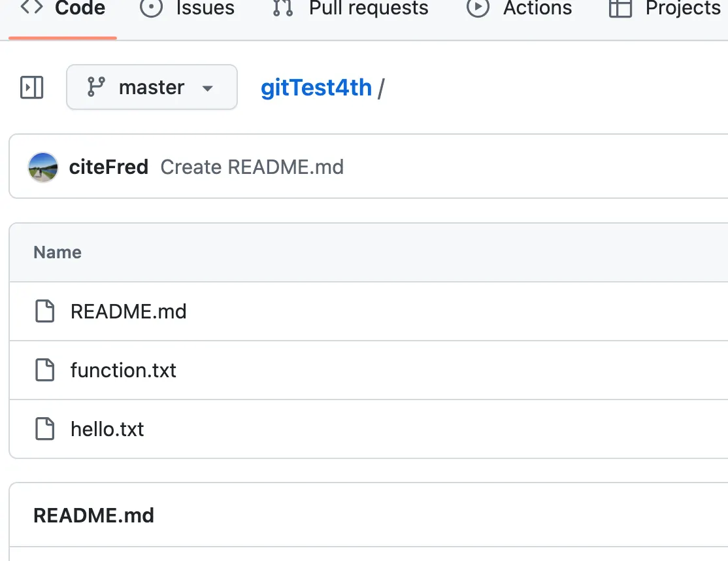
Task: Open the hello.txt file
Action: click(107, 429)
